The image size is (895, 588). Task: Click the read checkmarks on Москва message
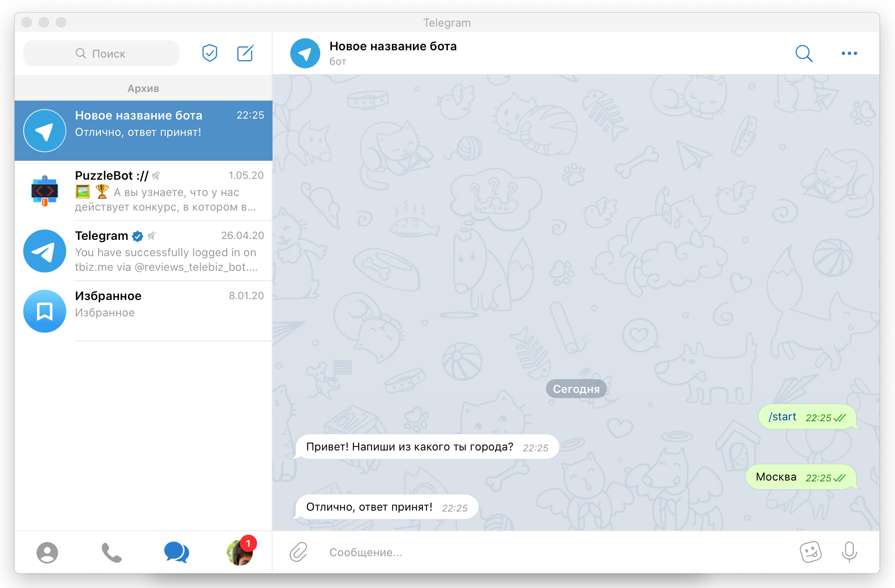[840, 478]
